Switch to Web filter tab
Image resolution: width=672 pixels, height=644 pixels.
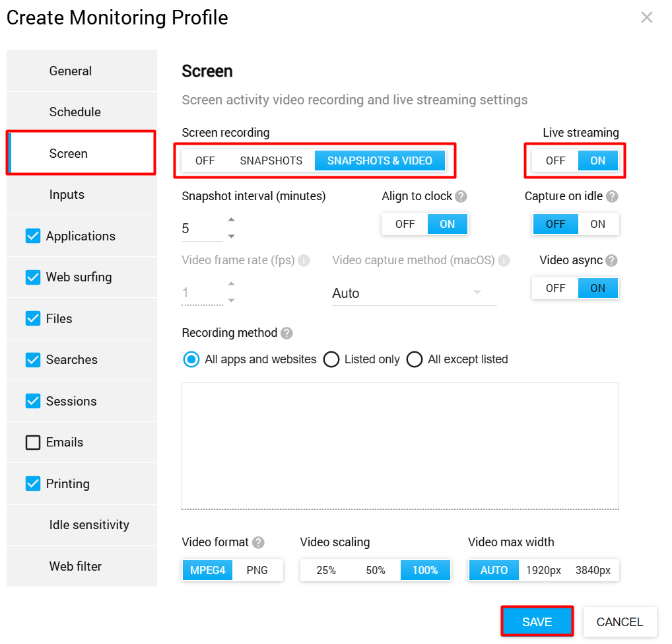click(75, 566)
